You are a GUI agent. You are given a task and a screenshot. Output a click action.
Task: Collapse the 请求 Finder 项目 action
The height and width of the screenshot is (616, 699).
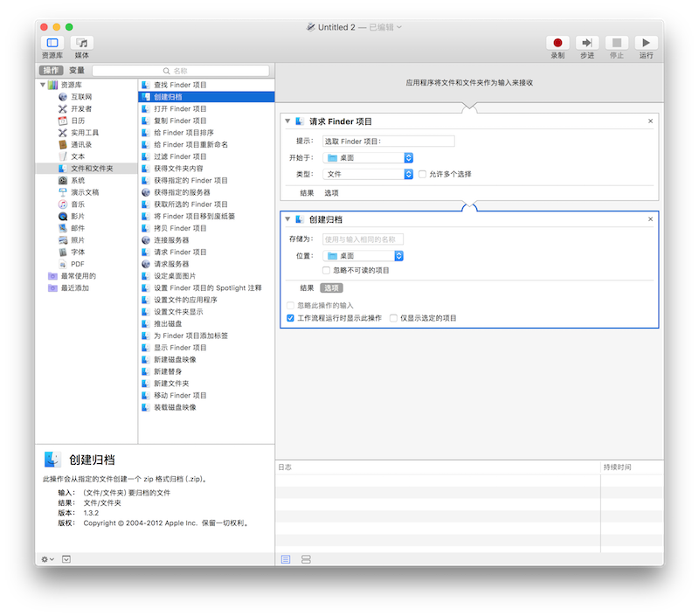(x=288, y=121)
